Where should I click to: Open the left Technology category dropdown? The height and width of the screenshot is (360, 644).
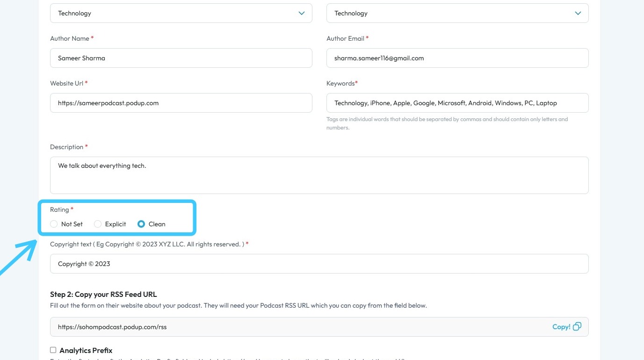(181, 13)
